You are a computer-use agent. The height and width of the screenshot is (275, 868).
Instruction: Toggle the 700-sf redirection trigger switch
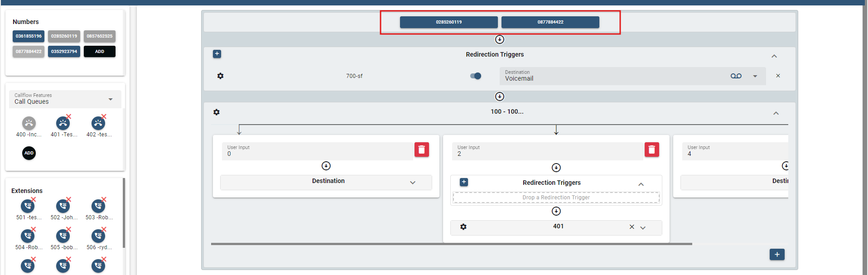[x=476, y=76]
